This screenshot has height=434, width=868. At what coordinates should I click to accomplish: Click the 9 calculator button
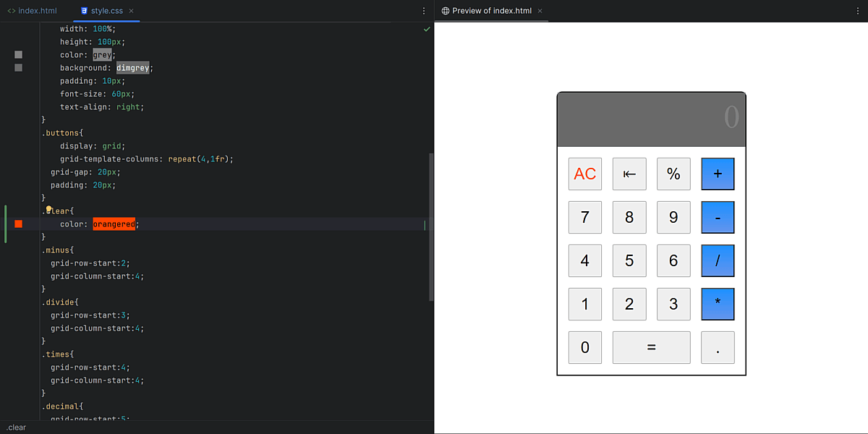click(673, 217)
